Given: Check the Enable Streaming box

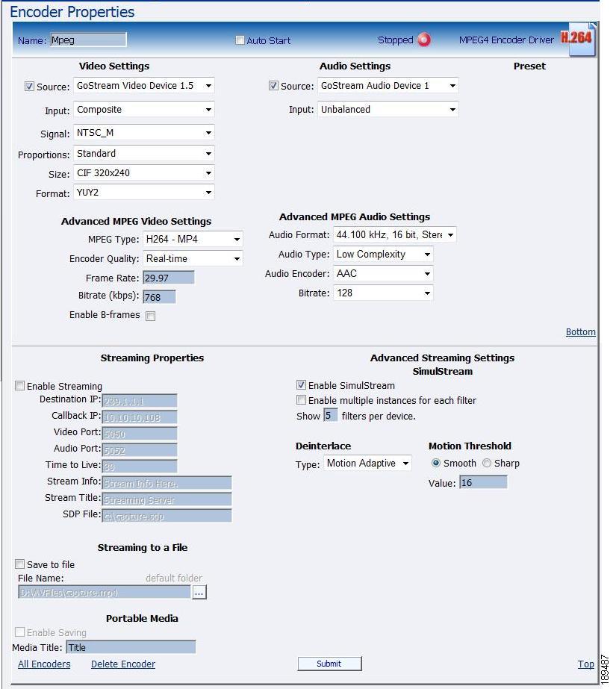Looking at the screenshot, I should (x=19, y=386).
